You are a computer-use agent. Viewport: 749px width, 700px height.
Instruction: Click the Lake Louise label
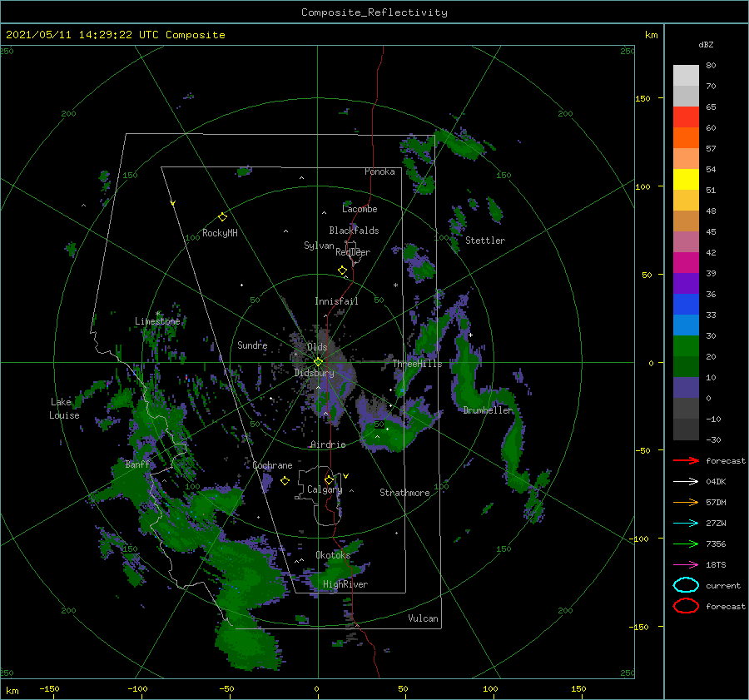click(64, 409)
